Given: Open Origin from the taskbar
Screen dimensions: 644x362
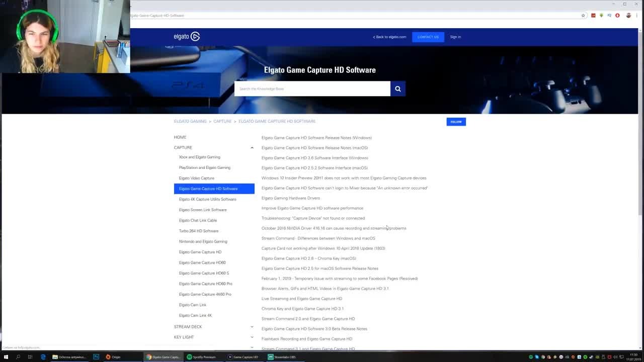Looking at the screenshot, I should coord(113,357).
